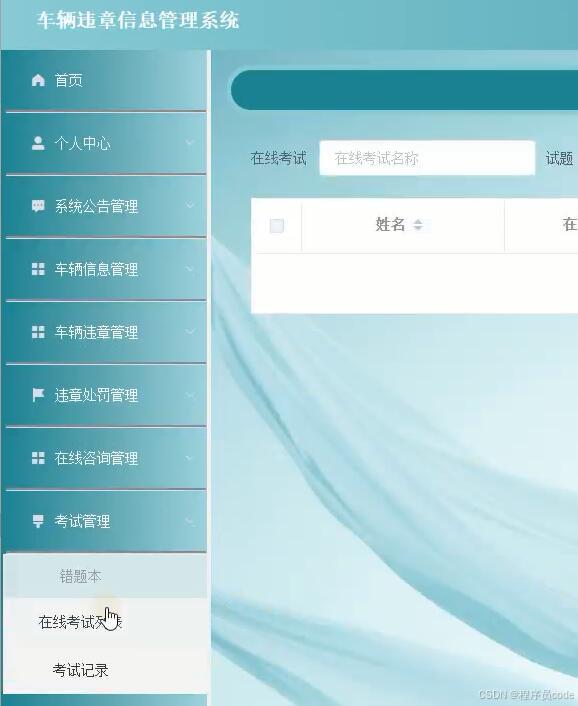This screenshot has height=706, width=578.
Task: Open the 系统公告管理 menu
Action: (x=106, y=206)
